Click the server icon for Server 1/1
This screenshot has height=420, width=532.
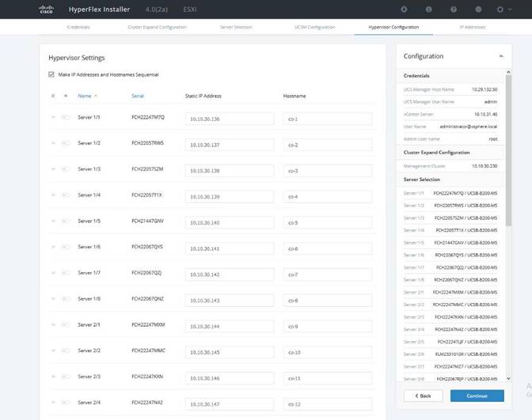pos(66,117)
